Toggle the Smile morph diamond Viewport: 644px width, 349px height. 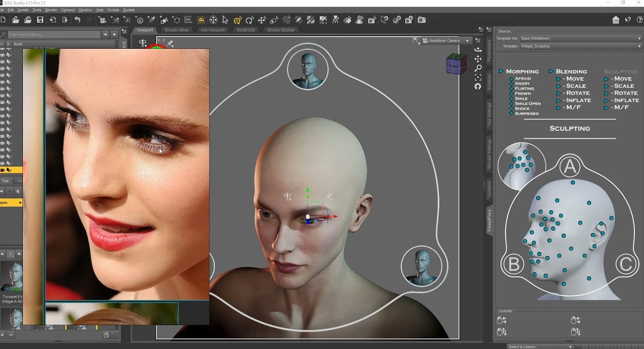pyautogui.click(x=511, y=99)
